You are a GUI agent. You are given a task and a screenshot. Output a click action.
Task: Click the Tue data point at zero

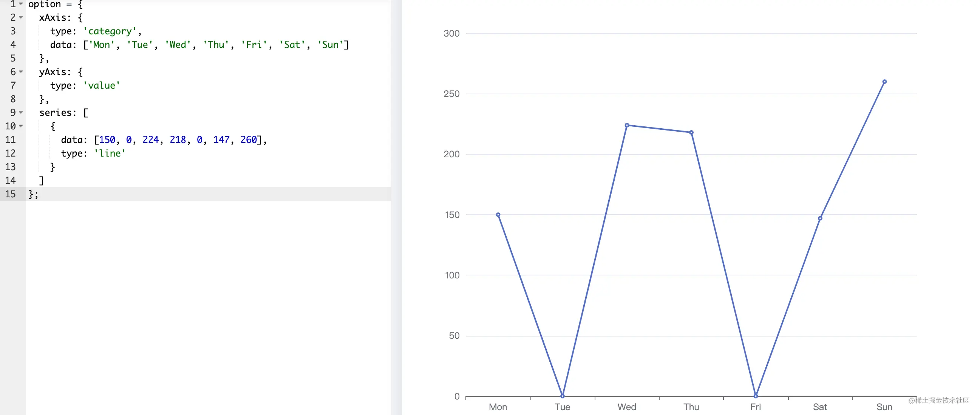562,396
